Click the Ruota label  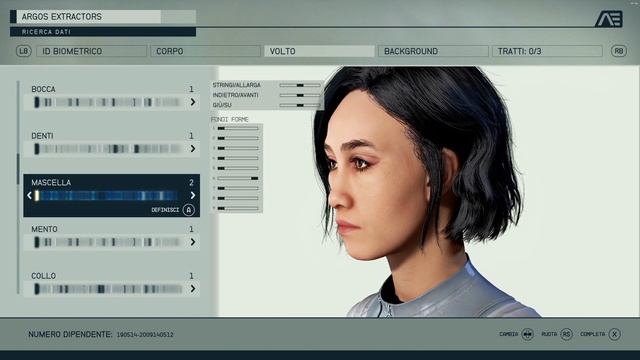[x=549, y=334]
